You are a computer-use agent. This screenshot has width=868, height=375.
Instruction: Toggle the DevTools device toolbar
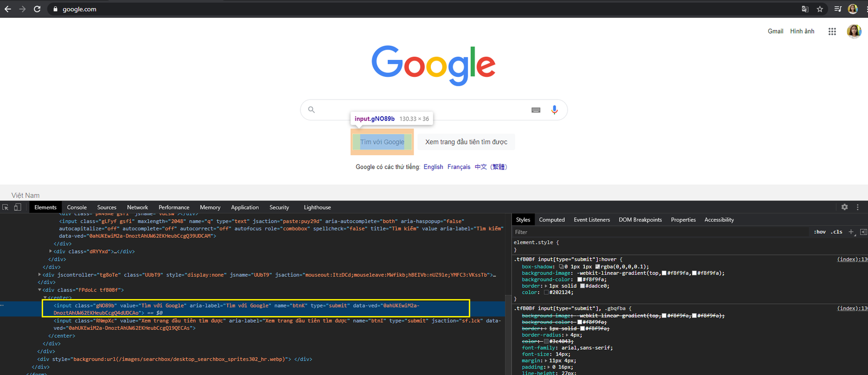pos(17,207)
